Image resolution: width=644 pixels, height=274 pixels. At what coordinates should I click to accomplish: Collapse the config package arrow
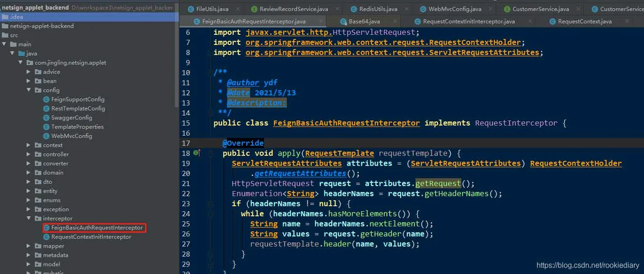30,90
